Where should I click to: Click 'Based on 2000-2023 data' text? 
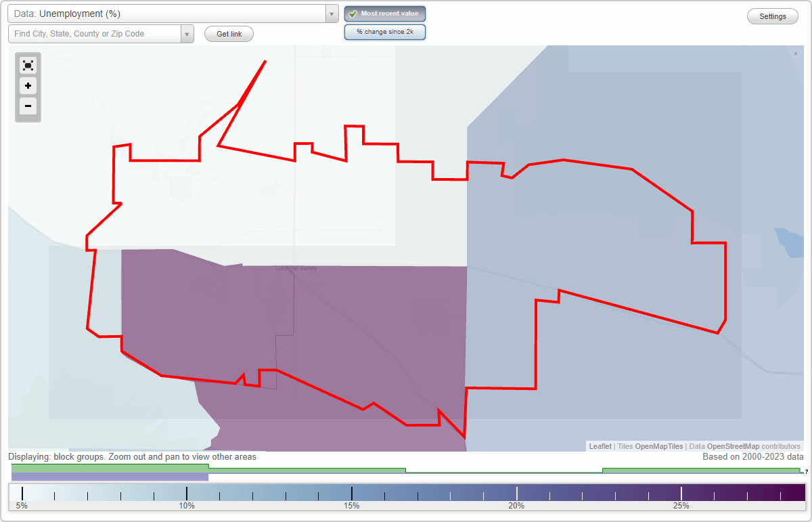coord(753,457)
